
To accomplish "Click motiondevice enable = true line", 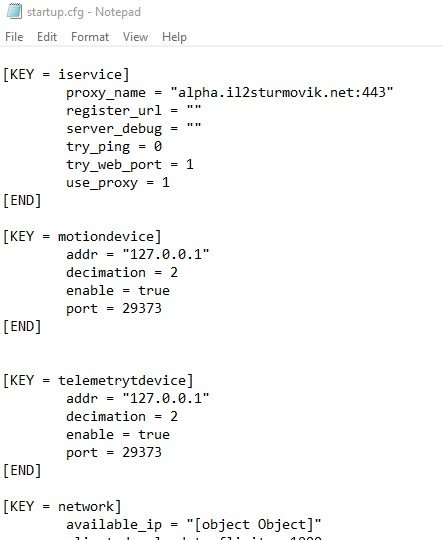I will [x=118, y=291].
